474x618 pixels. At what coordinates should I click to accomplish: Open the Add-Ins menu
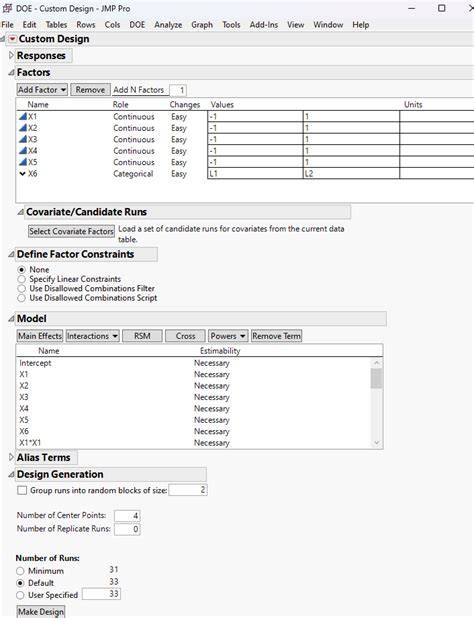264,24
